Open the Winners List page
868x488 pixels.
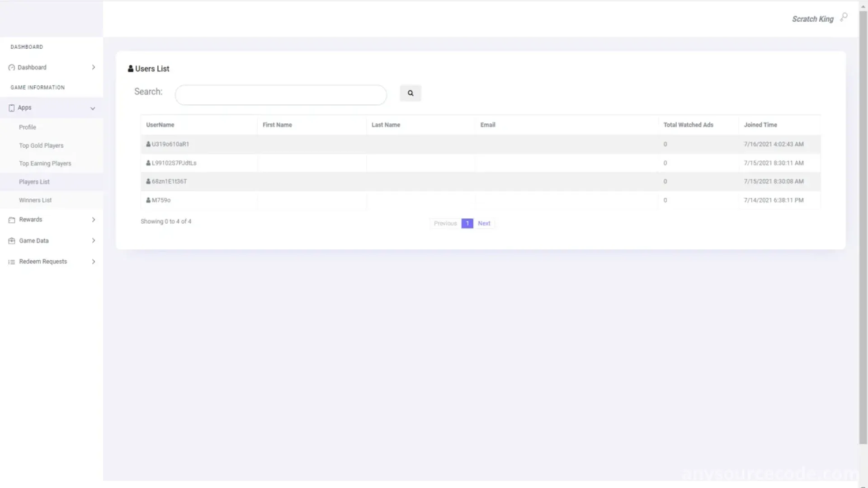coord(35,200)
